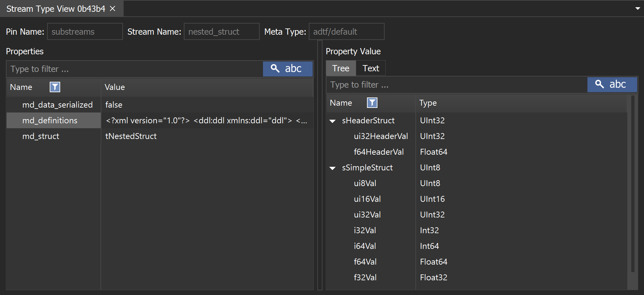This screenshot has width=644, height=295.
Task: Select the i32Val tree item
Action: 365,230
